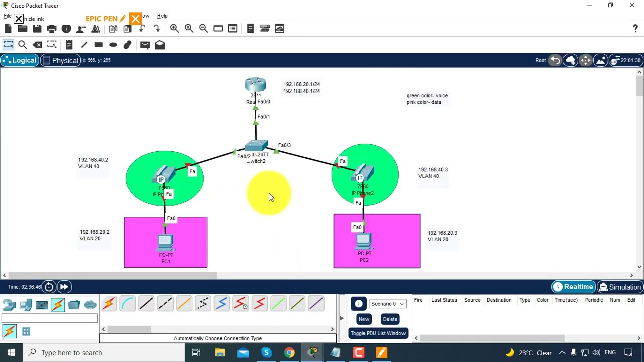Add a simple PDU envelope
Viewport: 644px width, 362px height.
coord(145,45)
